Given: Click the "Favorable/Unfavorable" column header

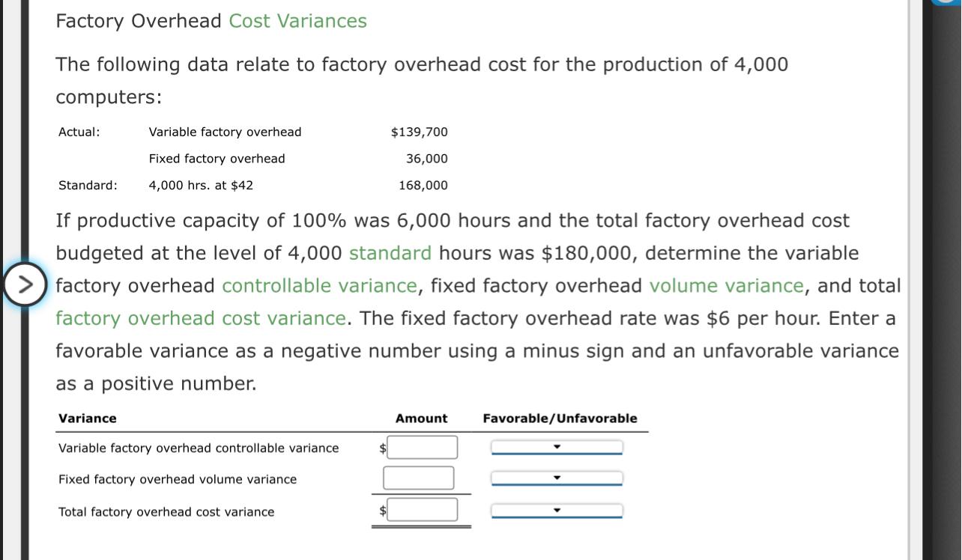Looking at the screenshot, I should 559,418.
